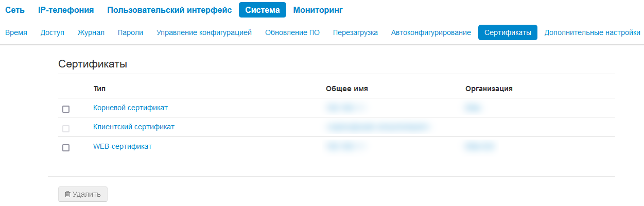The image size is (644, 206).
Task: Switch to IP-телефония section
Action: 66,10
